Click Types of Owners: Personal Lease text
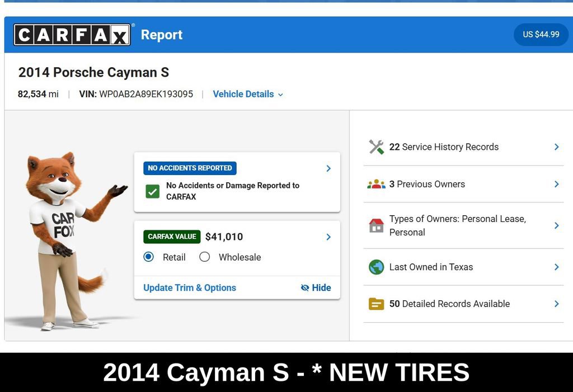 pyautogui.click(x=458, y=225)
